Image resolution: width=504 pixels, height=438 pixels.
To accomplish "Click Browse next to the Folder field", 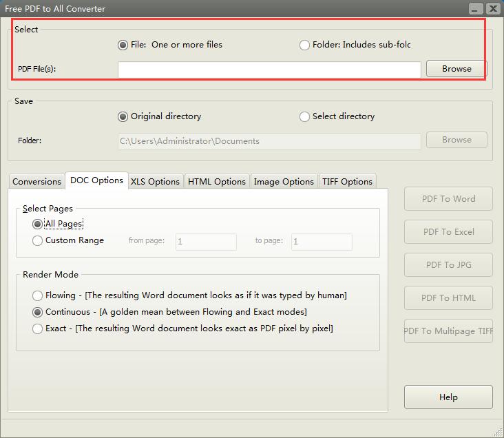I will coord(456,140).
